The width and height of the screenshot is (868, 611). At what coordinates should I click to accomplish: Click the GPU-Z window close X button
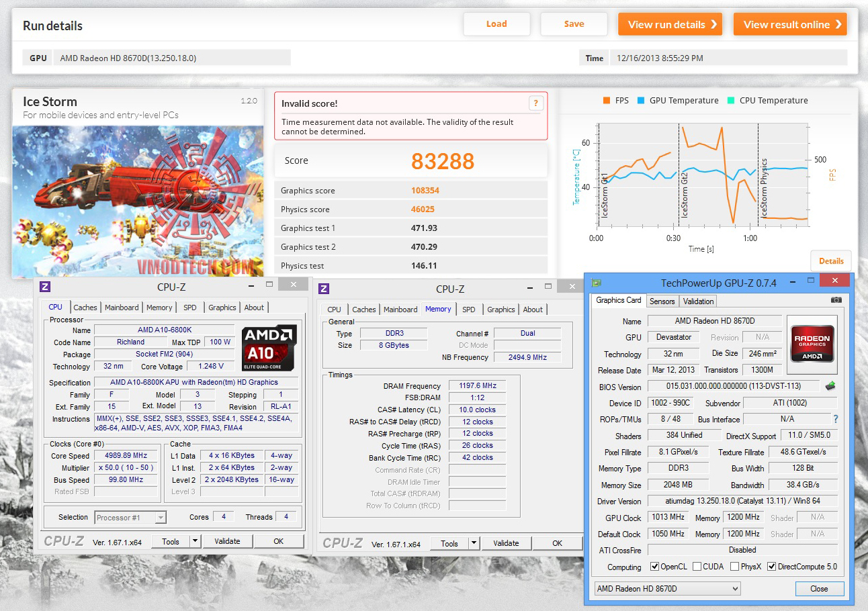tap(834, 281)
